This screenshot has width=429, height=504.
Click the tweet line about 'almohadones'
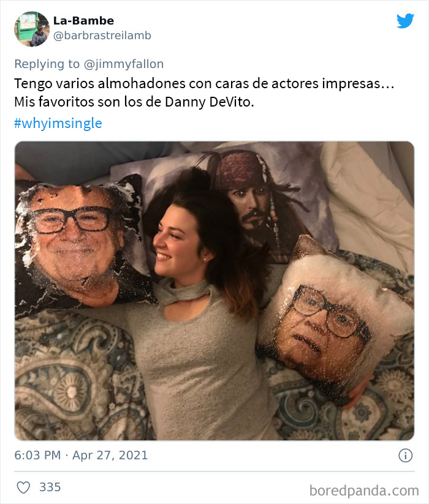point(204,83)
